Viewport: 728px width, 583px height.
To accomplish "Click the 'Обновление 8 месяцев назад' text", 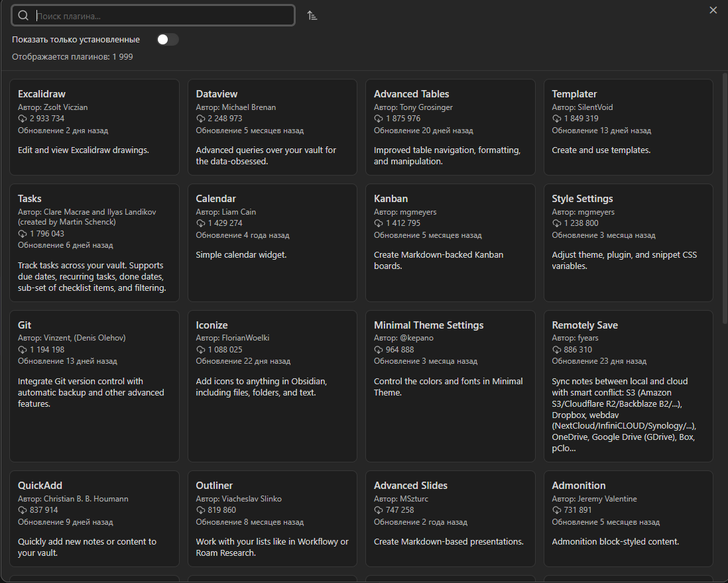I will [250, 522].
